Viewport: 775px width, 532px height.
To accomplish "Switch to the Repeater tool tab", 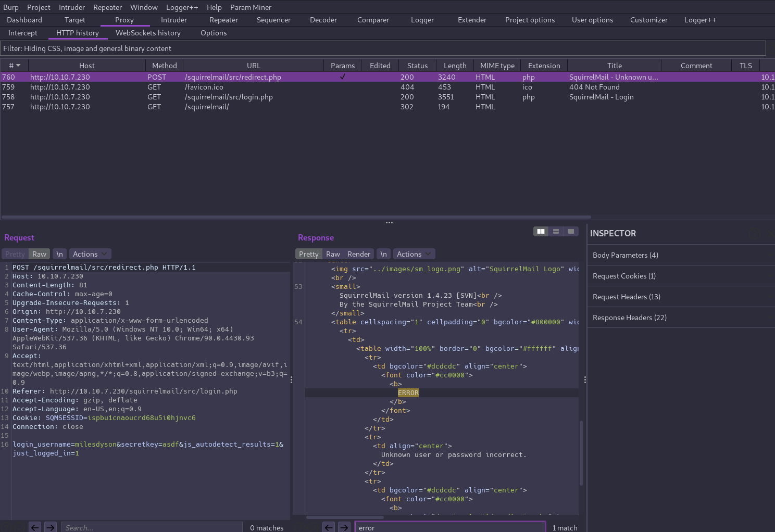I will 223,20.
